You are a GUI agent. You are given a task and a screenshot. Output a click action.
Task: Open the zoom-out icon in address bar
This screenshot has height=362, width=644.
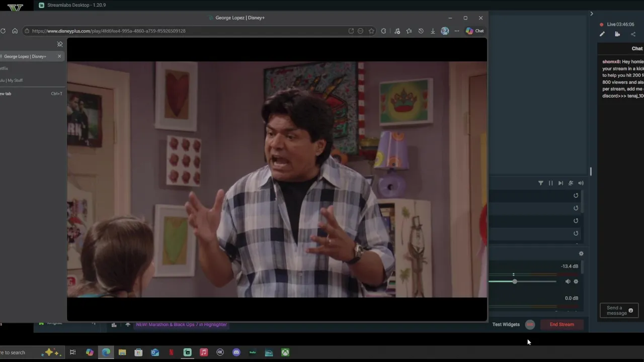[360, 31]
